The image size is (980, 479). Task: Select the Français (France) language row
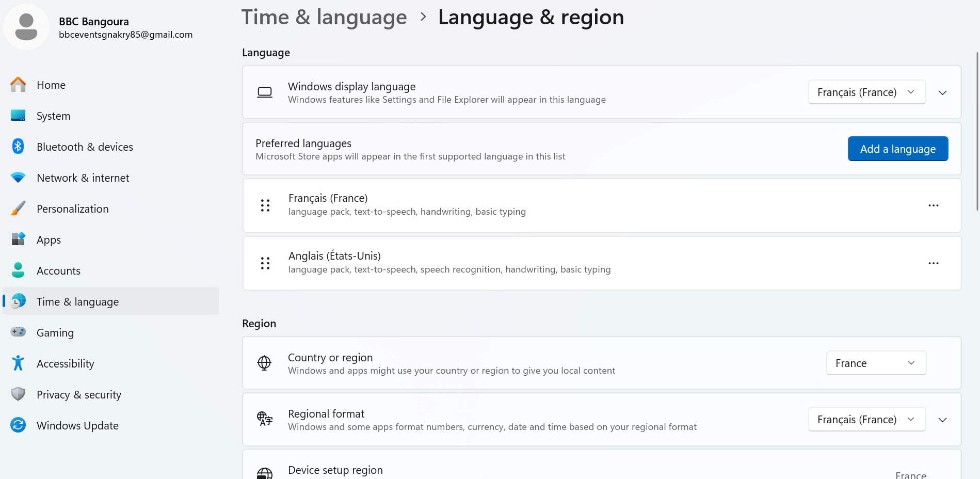(x=602, y=205)
